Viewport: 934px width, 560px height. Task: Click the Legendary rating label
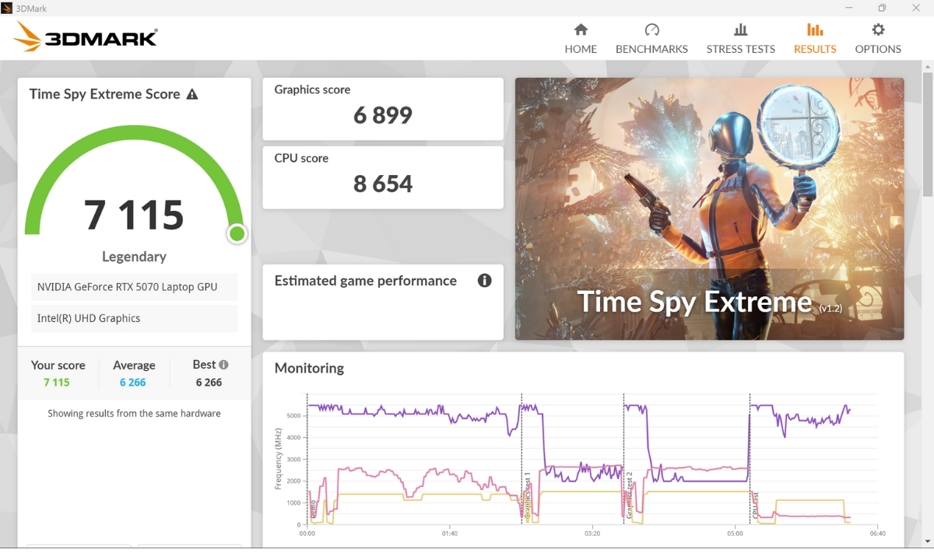pyautogui.click(x=134, y=257)
